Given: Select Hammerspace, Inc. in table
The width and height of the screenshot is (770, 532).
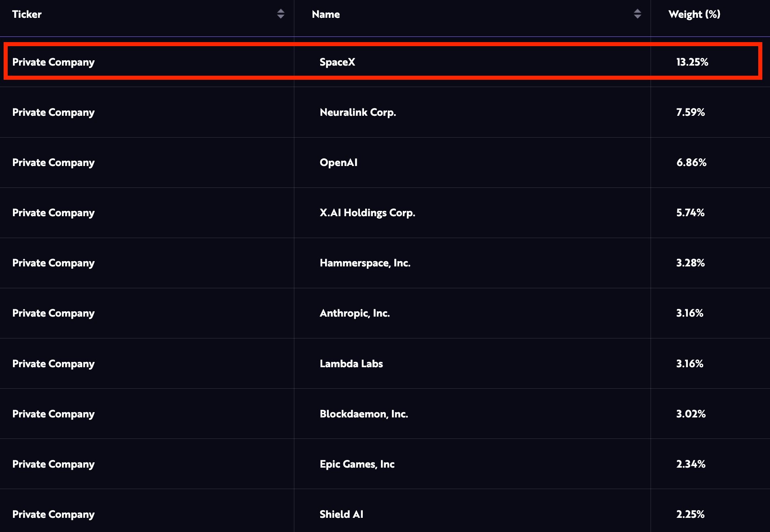Looking at the screenshot, I should pos(365,263).
